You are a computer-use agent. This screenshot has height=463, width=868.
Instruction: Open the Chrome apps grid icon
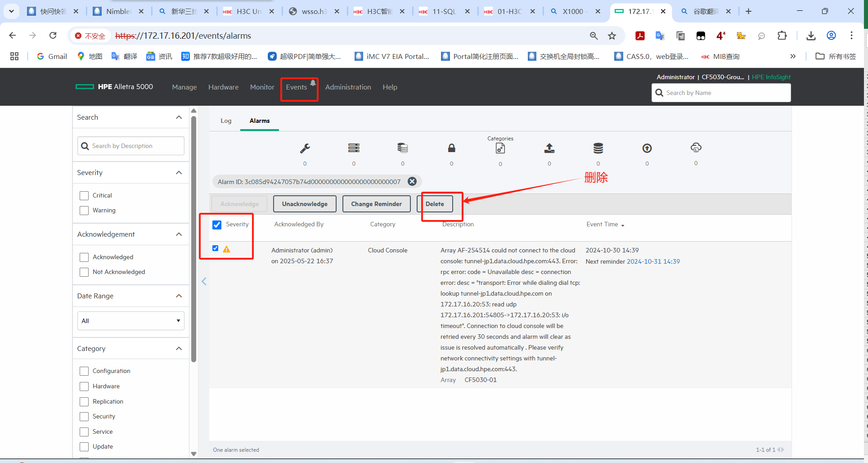click(x=14, y=56)
